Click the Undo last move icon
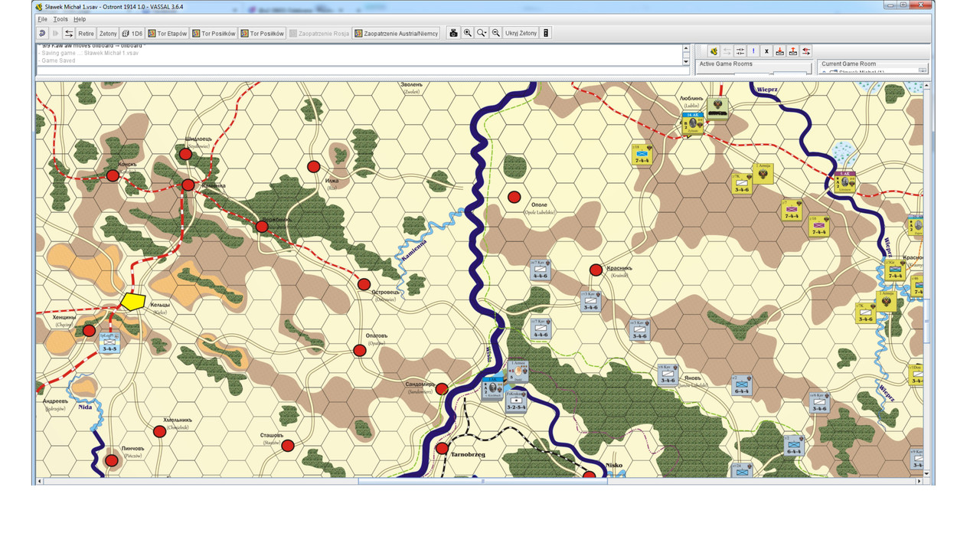980x543 pixels. click(x=42, y=33)
